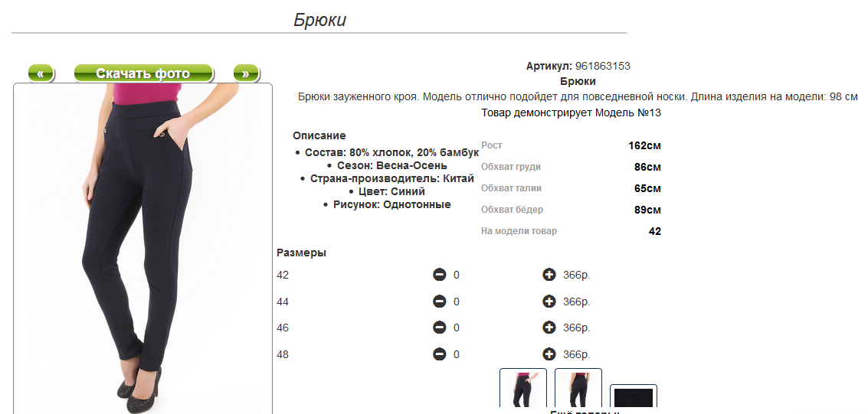
Task: Select the second trousers thumbnail
Action: point(578,390)
